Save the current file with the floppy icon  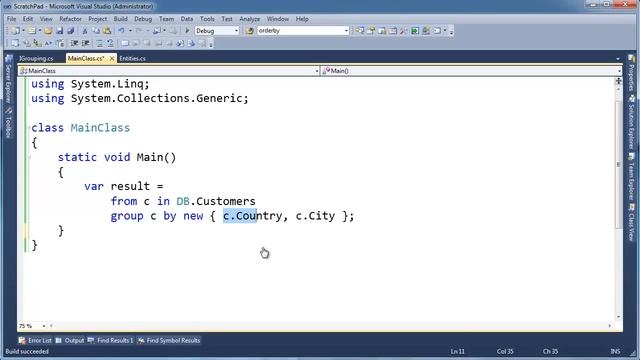[60, 31]
